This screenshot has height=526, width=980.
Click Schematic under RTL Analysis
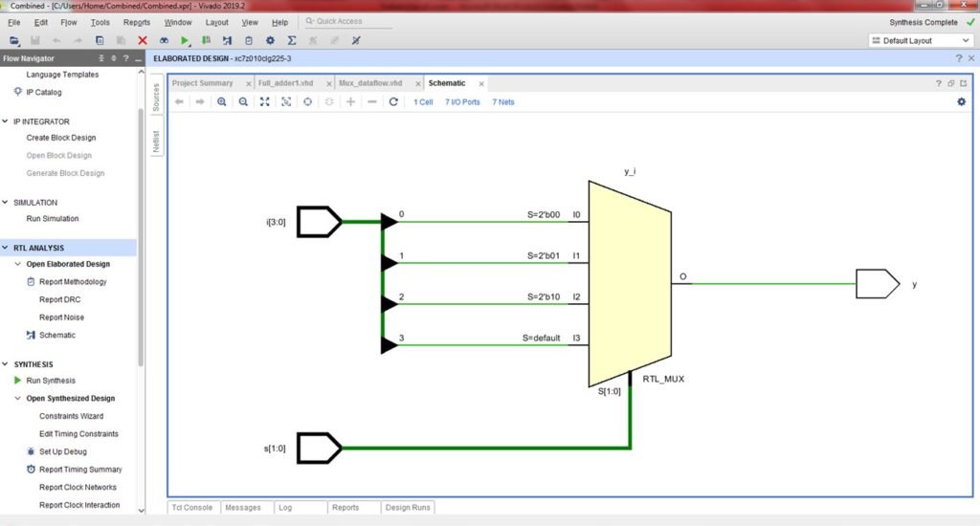pos(56,335)
